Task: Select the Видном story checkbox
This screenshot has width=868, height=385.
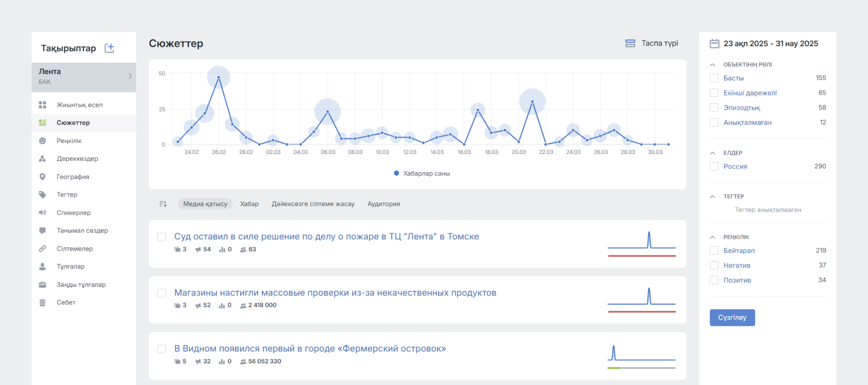Action: 161,349
